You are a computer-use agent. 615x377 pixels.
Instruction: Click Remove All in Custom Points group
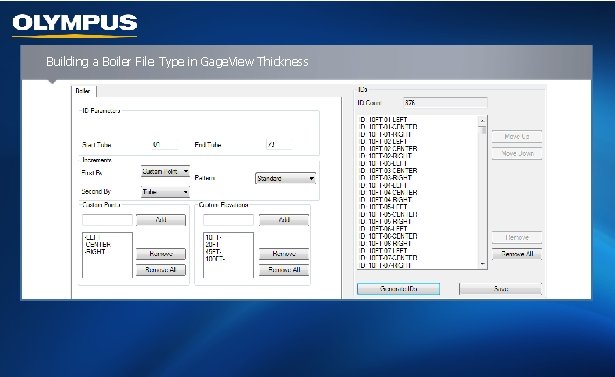(x=161, y=270)
